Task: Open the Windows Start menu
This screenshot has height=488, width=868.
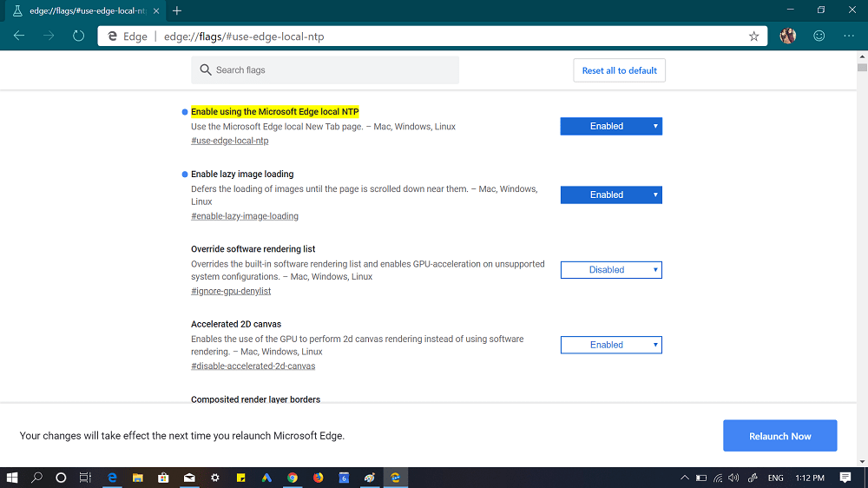Action: tap(11, 478)
